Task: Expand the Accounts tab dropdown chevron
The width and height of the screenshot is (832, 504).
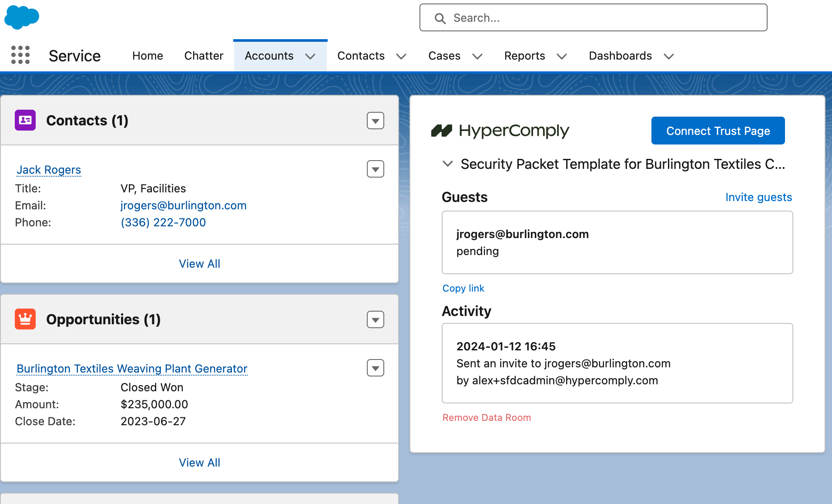Action: (x=310, y=56)
